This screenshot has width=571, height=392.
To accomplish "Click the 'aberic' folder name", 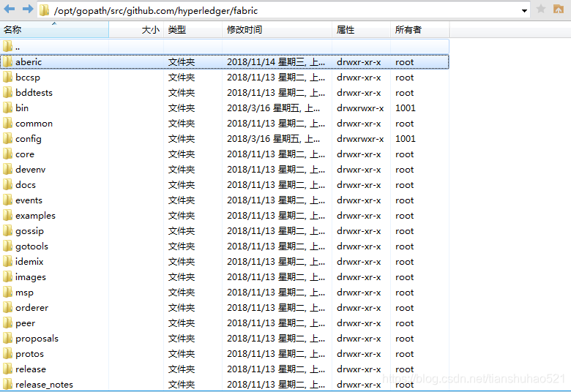I will point(29,62).
